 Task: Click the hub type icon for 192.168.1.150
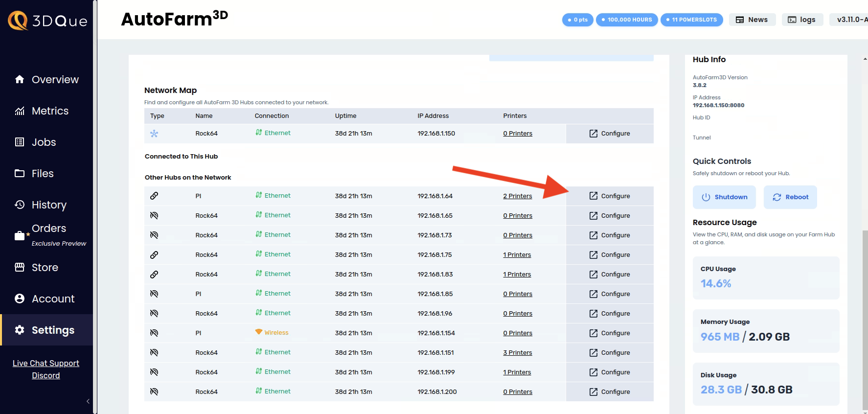[154, 134]
